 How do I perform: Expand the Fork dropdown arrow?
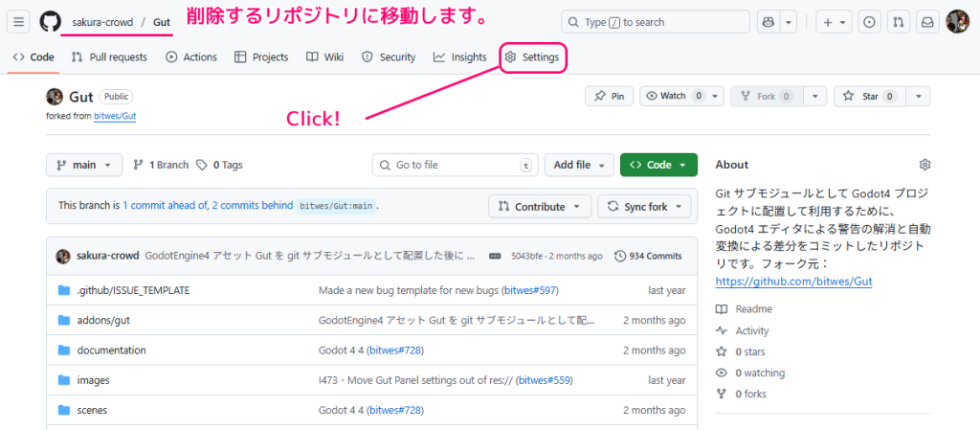click(815, 97)
